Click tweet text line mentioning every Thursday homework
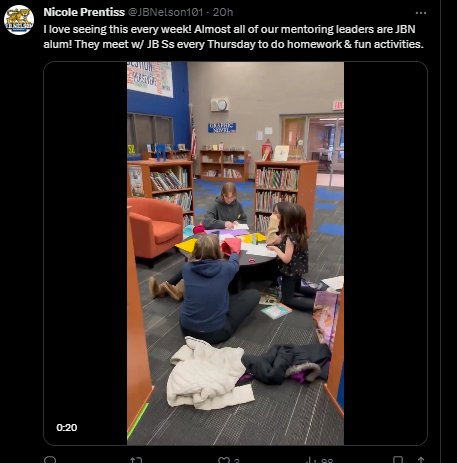457x463 pixels. [x=233, y=44]
